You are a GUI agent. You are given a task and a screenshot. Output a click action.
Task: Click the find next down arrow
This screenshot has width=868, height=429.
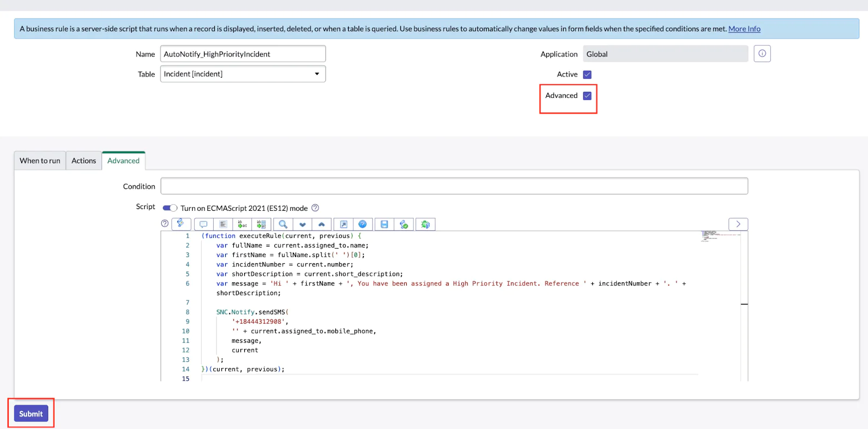pyautogui.click(x=303, y=224)
